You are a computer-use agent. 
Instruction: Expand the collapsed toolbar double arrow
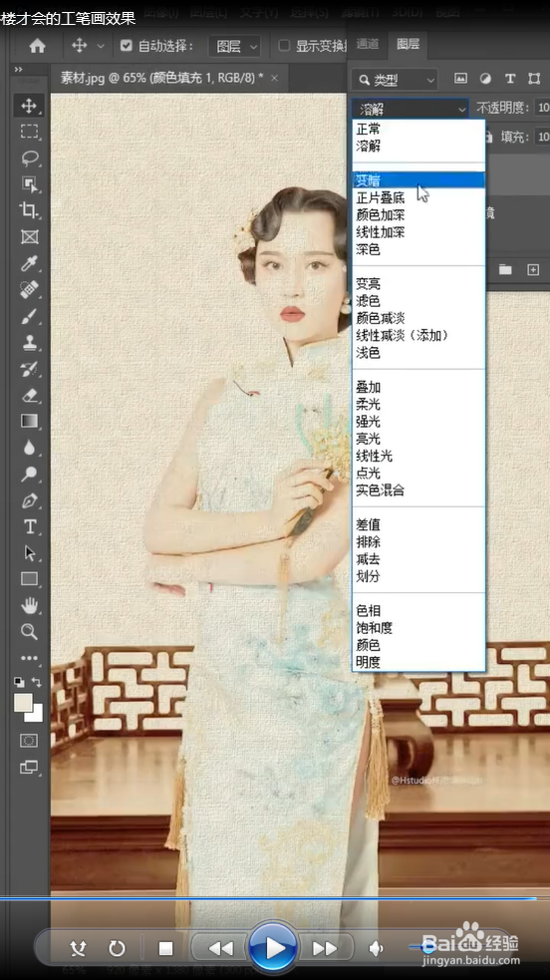click(x=18, y=70)
